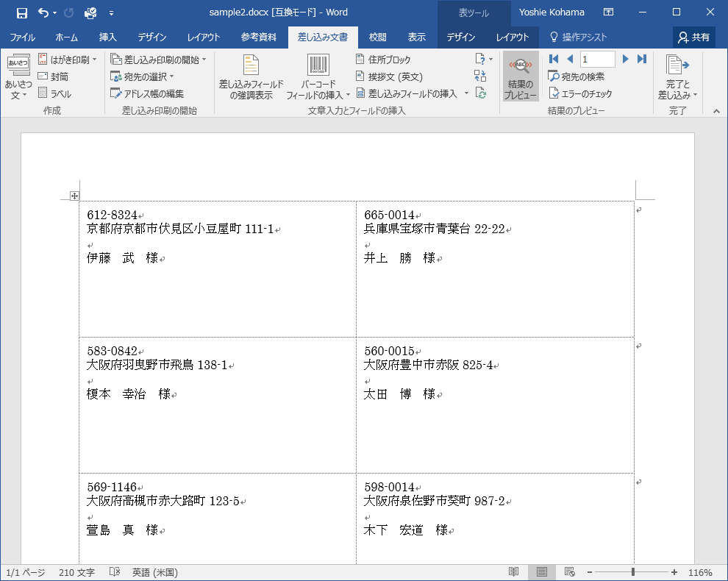Click the Rules icon with question mark
The height and width of the screenshot is (581, 728).
point(483,59)
